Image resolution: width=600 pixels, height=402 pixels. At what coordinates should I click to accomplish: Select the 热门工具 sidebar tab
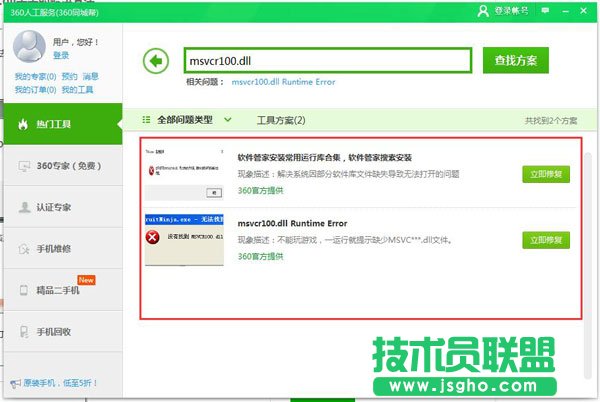pyautogui.click(x=58, y=124)
